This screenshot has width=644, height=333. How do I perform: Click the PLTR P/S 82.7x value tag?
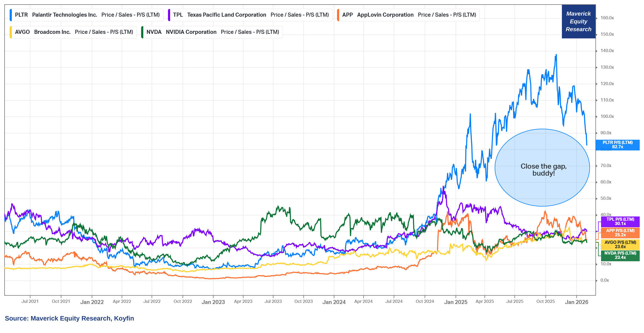(x=617, y=145)
